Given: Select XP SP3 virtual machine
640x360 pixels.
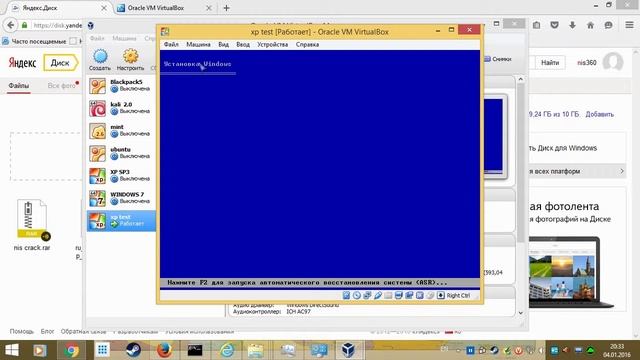Looking at the screenshot, I should [121, 176].
